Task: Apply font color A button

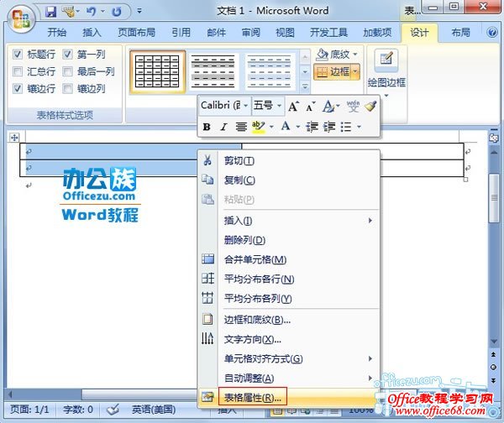Action: click(286, 126)
